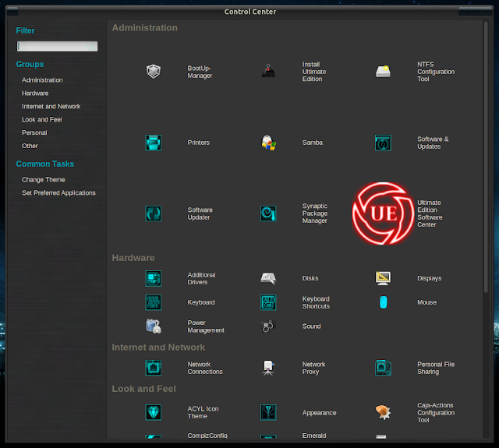Open the Software & Updates icon
Viewport: 499px width, 448px height.
(383, 143)
